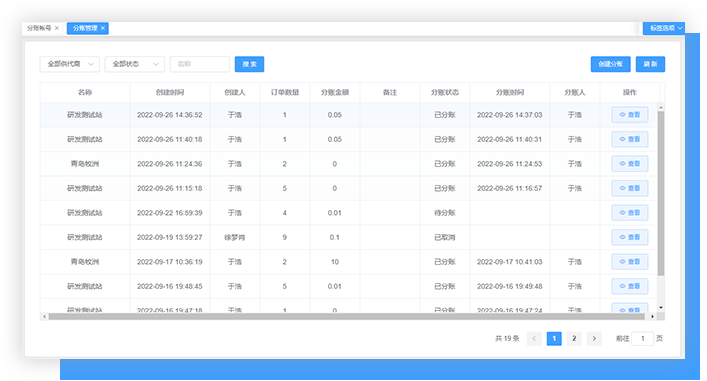Click the 搜索 search button
The image size is (707, 381).
249,64
